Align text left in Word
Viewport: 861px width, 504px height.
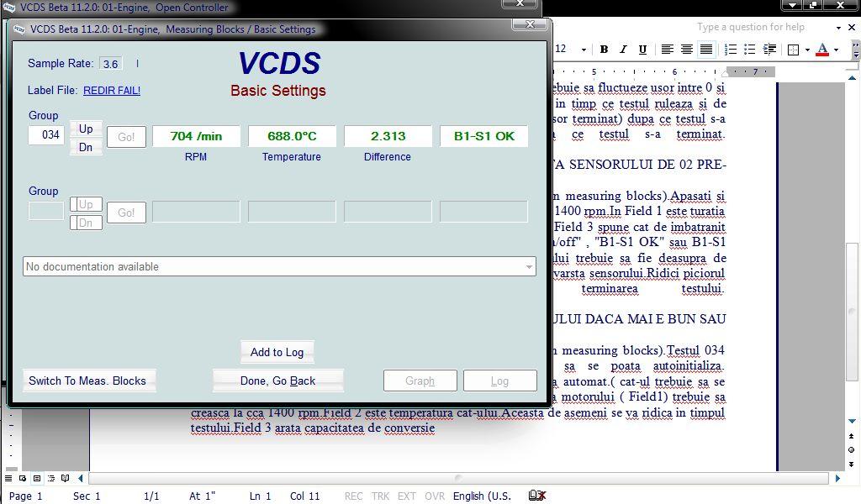coord(667,50)
